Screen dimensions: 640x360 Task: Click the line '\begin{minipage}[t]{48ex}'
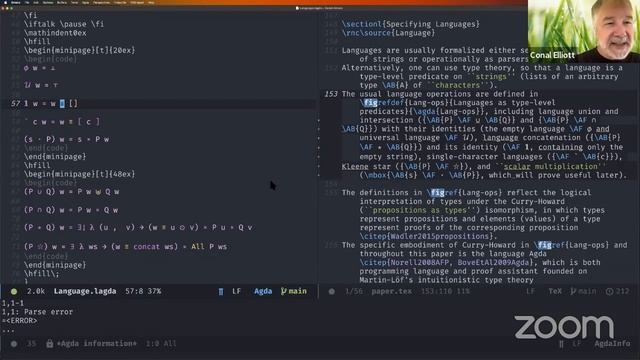point(79,174)
